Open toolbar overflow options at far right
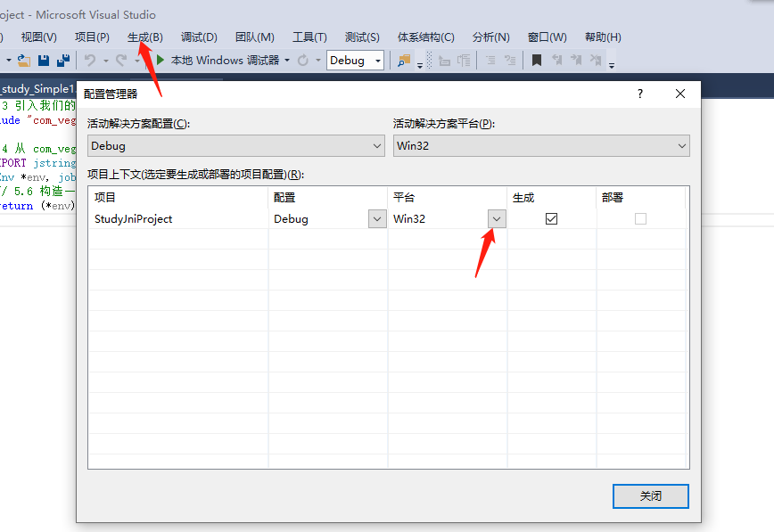The height and width of the screenshot is (532, 774). [x=612, y=65]
